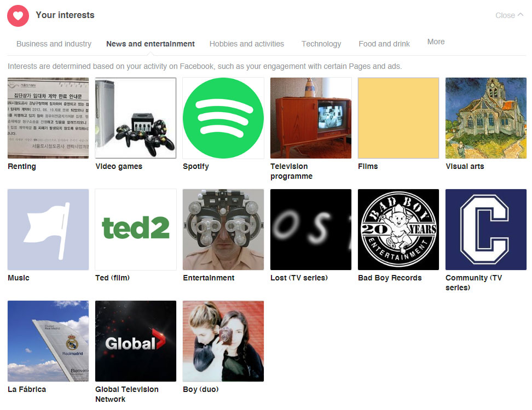Click the Renting interest thumbnail
Viewport: 532px width, 410px height.
pyautogui.click(x=48, y=118)
